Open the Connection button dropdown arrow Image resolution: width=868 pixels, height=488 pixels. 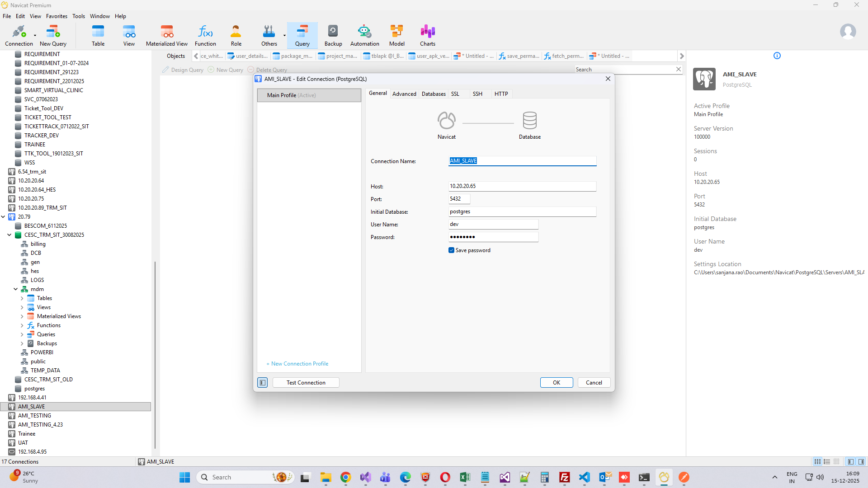[35, 35]
